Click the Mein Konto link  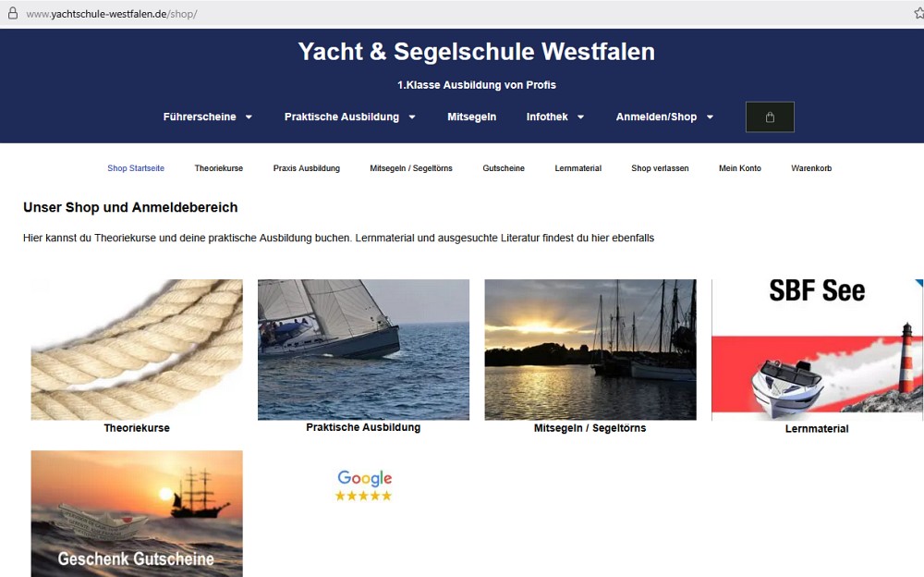[x=739, y=168]
